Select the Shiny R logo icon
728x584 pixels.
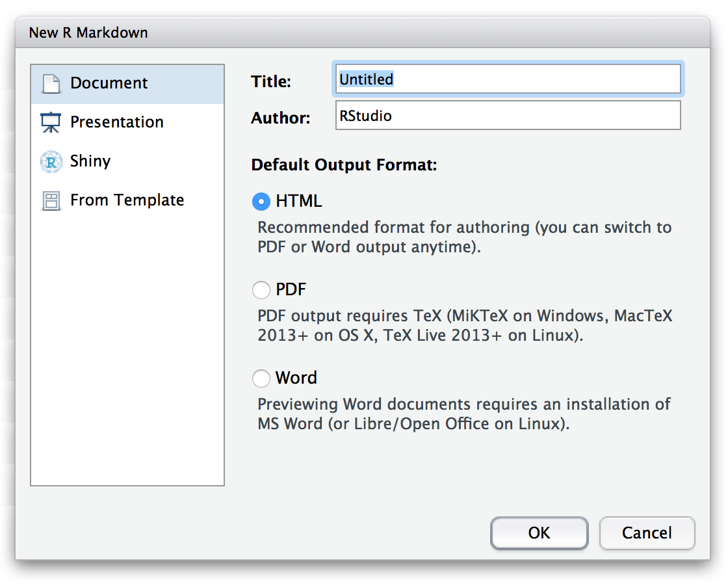pyautogui.click(x=51, y=162)
